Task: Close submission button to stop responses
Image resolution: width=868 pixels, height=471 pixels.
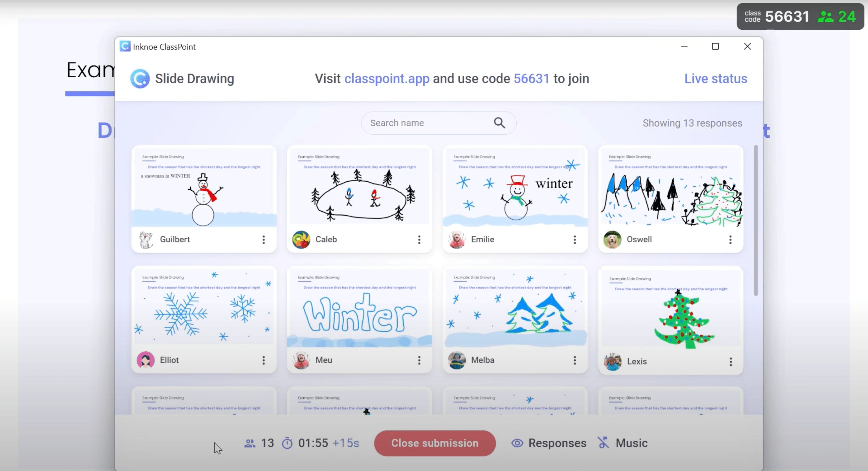Action: 434,443
